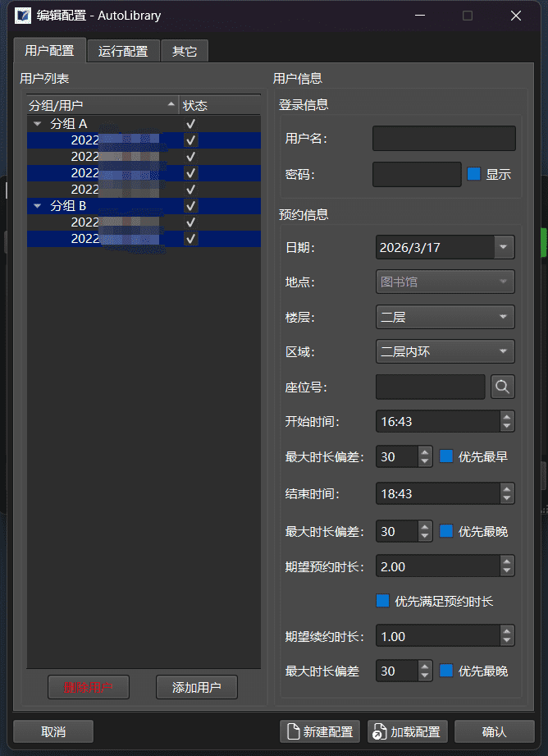This screenshot has height=756, width=548.
Task: Click the AutoLibrary app icon in title bar
Action: 23,16
